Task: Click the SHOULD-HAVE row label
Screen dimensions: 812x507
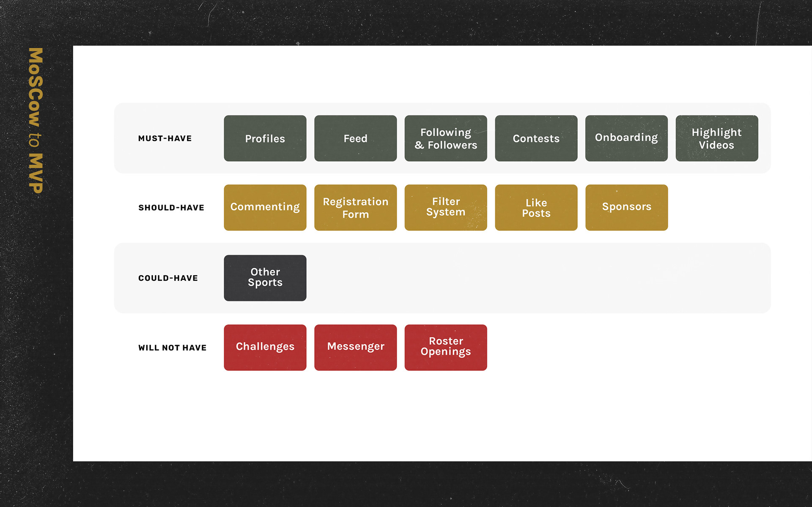Action: click(x=171, y=208)
